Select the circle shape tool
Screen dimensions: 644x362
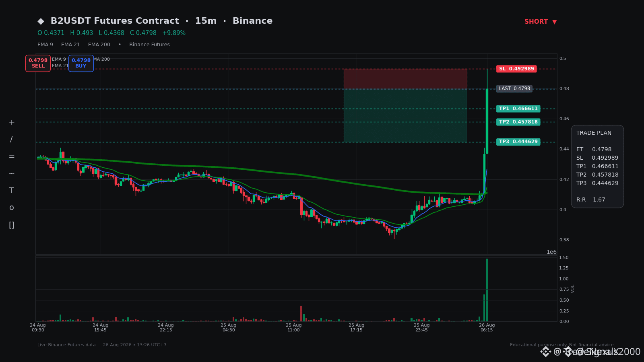(x=12, y=208)
